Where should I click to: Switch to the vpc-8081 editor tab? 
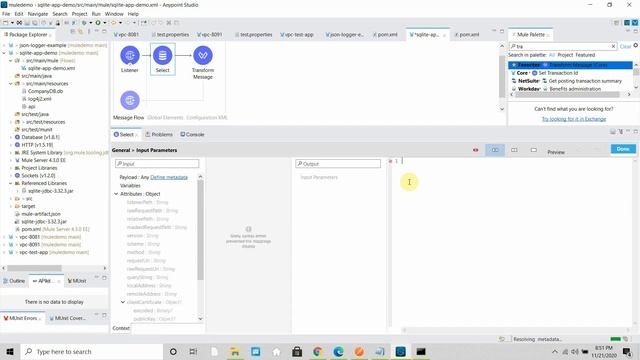coord(127,35)
